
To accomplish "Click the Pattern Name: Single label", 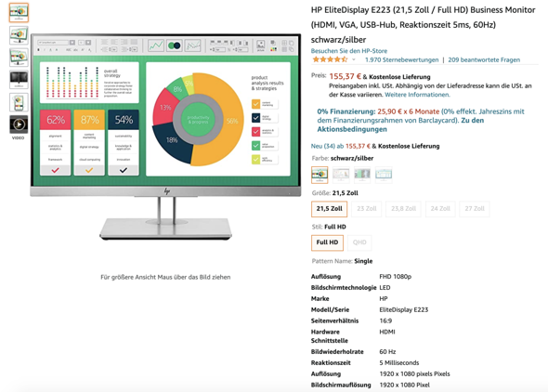I will point(342,261).
